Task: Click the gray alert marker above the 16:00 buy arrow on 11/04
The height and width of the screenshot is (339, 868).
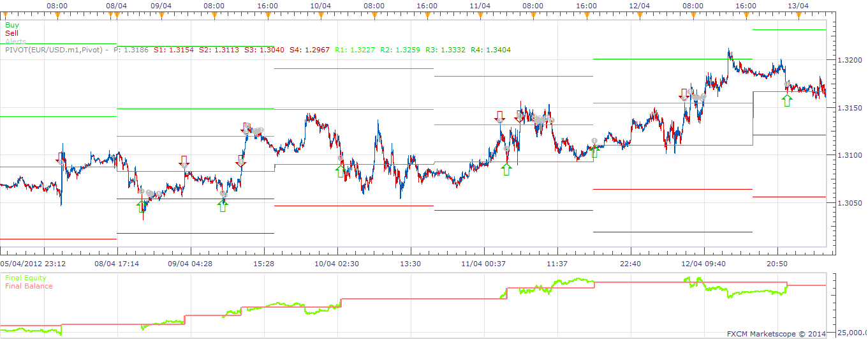Action: [594, 140]
